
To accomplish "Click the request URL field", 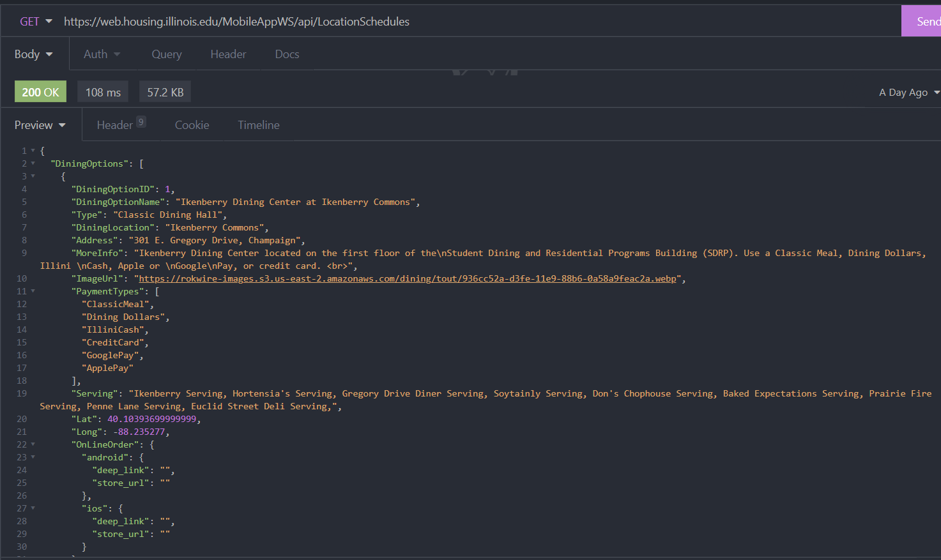I will [479, 22].
